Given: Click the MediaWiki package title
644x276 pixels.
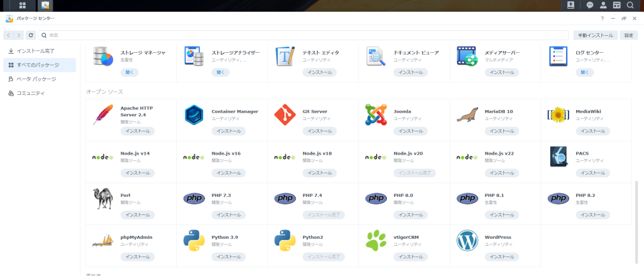Looking at the screenshot, I should click(x=588, y=111).
